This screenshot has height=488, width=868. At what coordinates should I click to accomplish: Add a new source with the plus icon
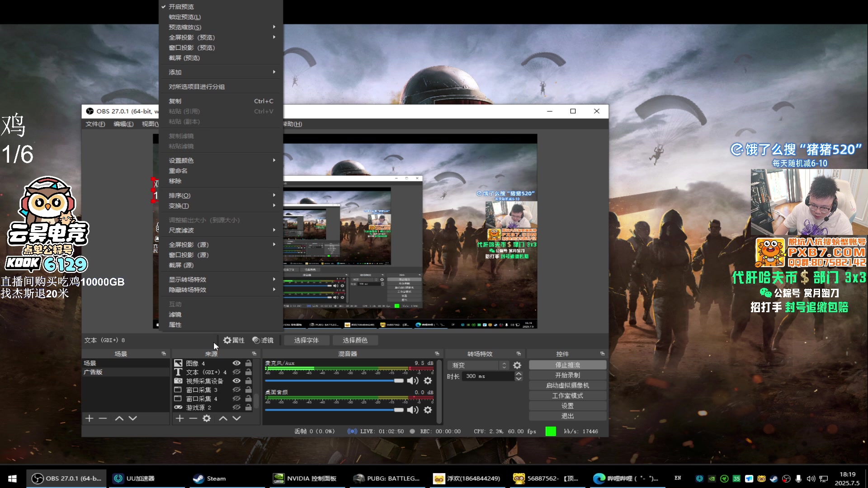pos(179,418)
